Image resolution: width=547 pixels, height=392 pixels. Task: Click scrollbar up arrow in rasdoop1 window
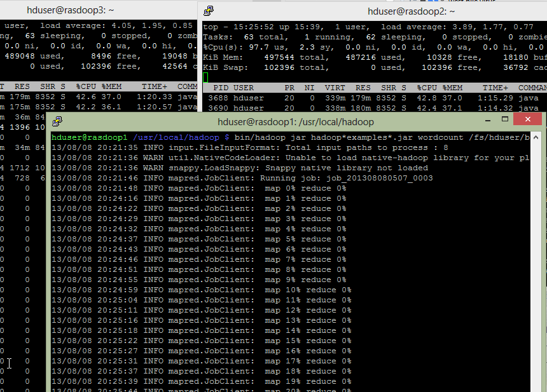(x=536, y=137)
